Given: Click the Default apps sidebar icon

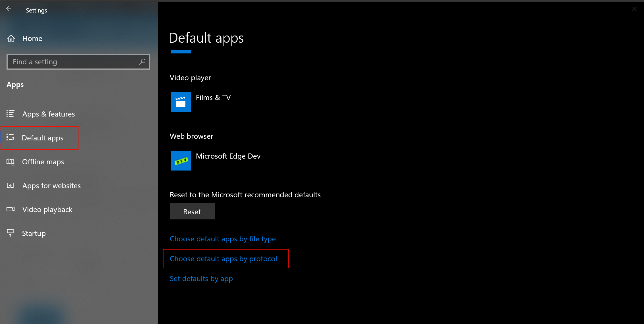Looking at the screenshot, I should point(11,138).
